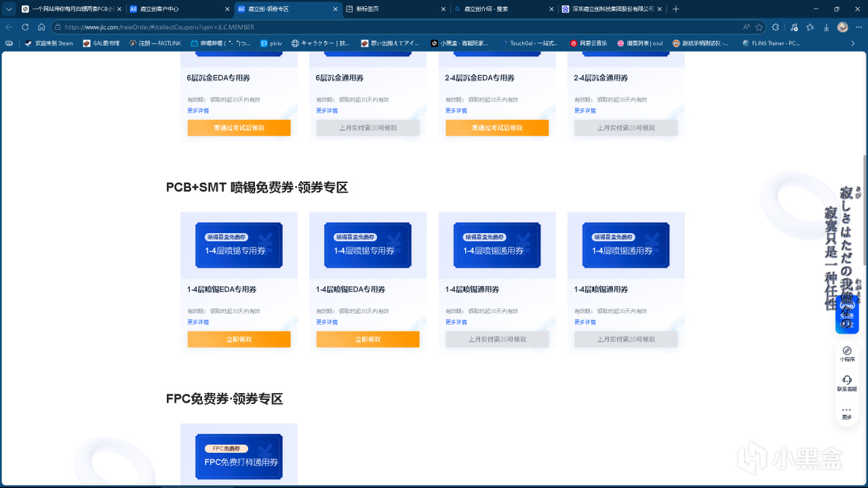Viewport: 868px width, 488px height.
Task: Click the FPC免费打样通用券 coupon image
Action: coord(239,455)
